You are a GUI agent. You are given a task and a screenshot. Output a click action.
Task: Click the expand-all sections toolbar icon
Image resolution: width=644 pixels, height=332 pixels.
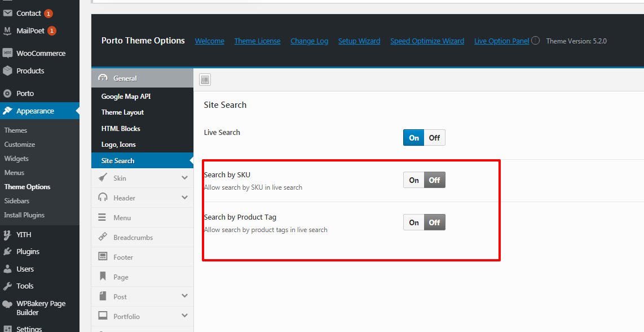point(205,80)
